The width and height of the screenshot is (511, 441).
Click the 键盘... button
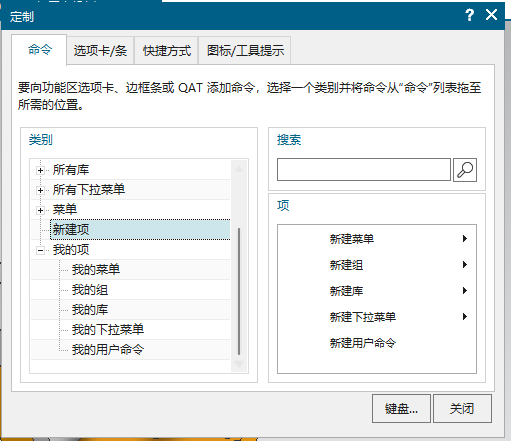(401, 408)
